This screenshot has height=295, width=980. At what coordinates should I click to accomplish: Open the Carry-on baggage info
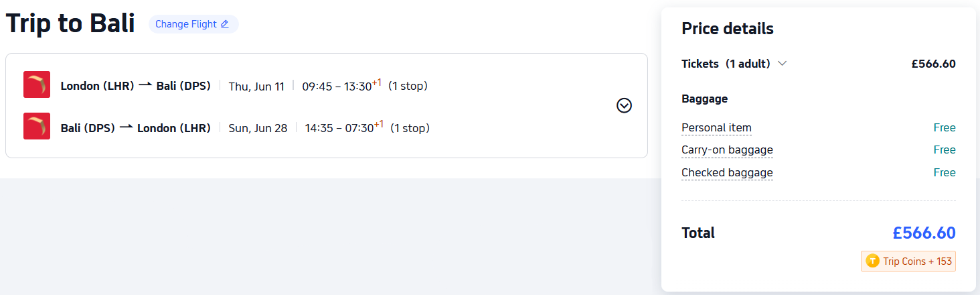click(x=727, y=150)
